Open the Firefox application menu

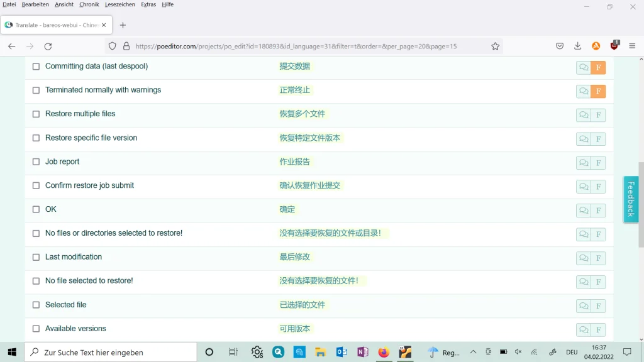[632, 46]
